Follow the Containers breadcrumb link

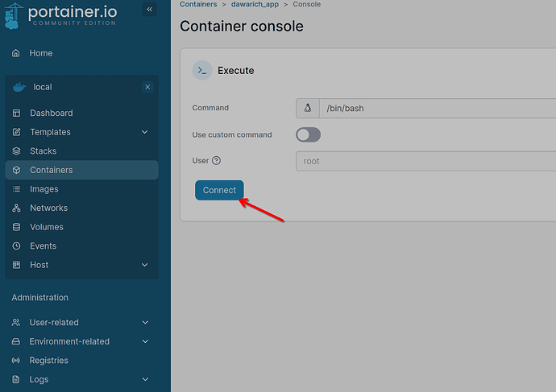(198, 4)
